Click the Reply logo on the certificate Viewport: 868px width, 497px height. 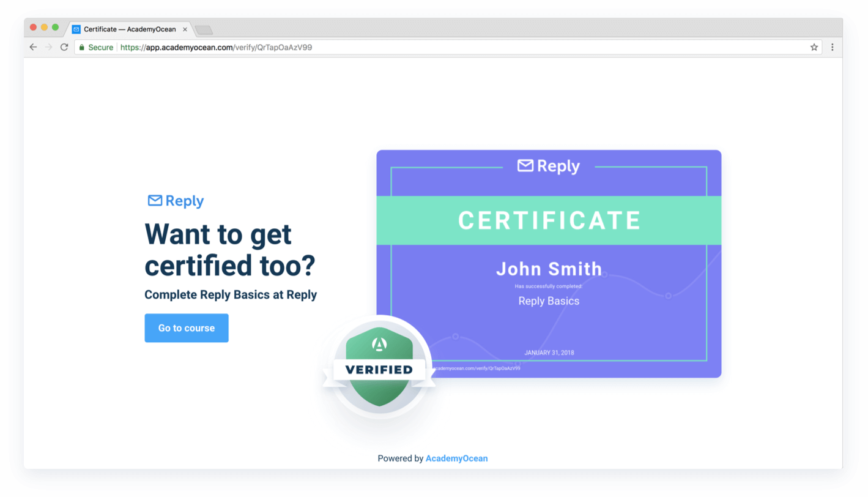[x=549, y=166]
